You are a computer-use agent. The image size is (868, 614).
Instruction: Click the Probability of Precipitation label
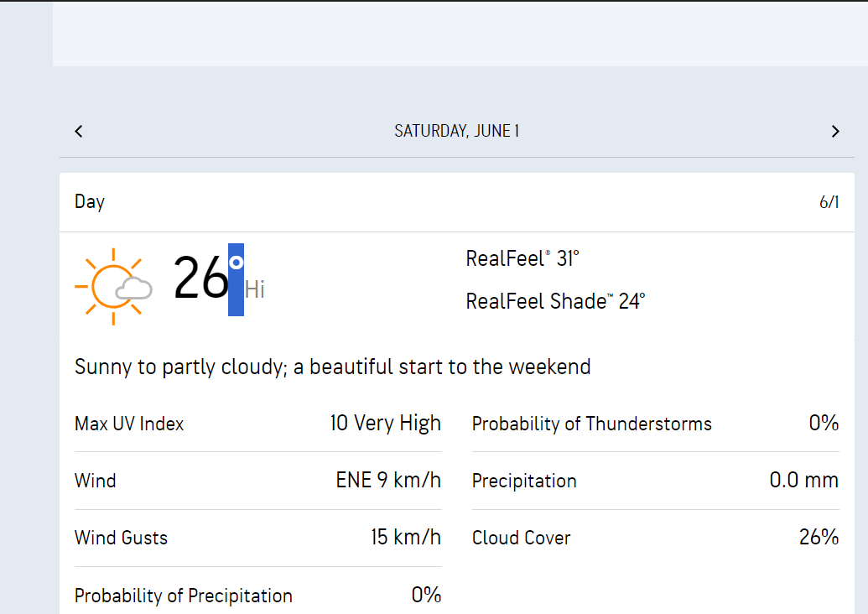184,596
